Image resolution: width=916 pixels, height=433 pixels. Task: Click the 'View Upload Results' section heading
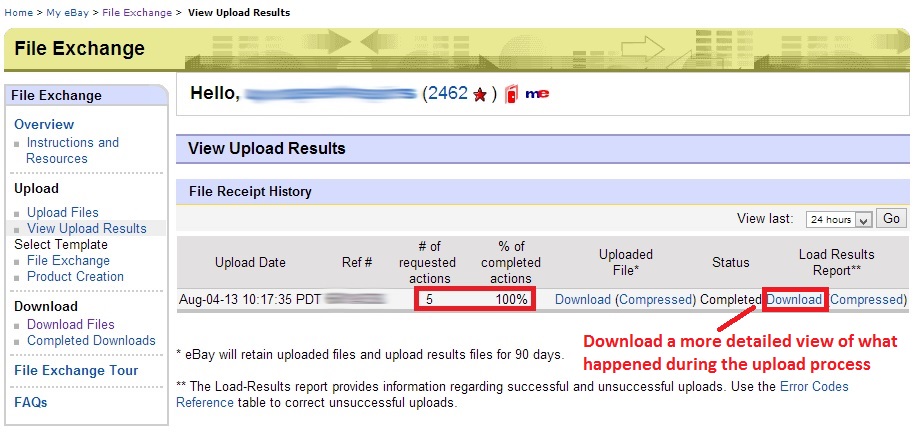pyautogui.click(x=266, y=148)
